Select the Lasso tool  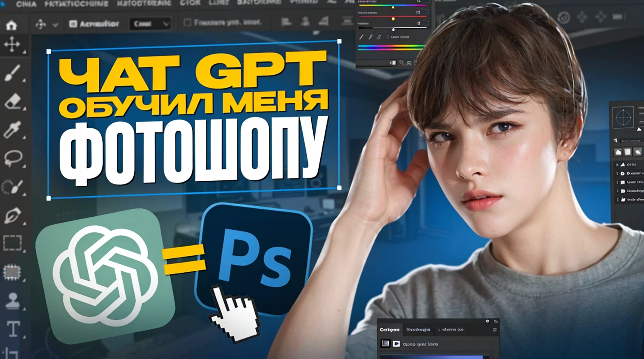click(x=13, y=159)
